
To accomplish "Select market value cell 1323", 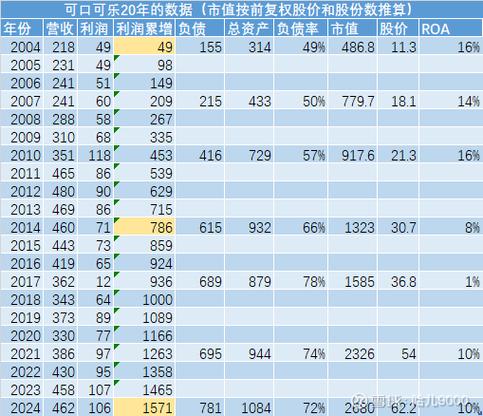I will [353, 226].
